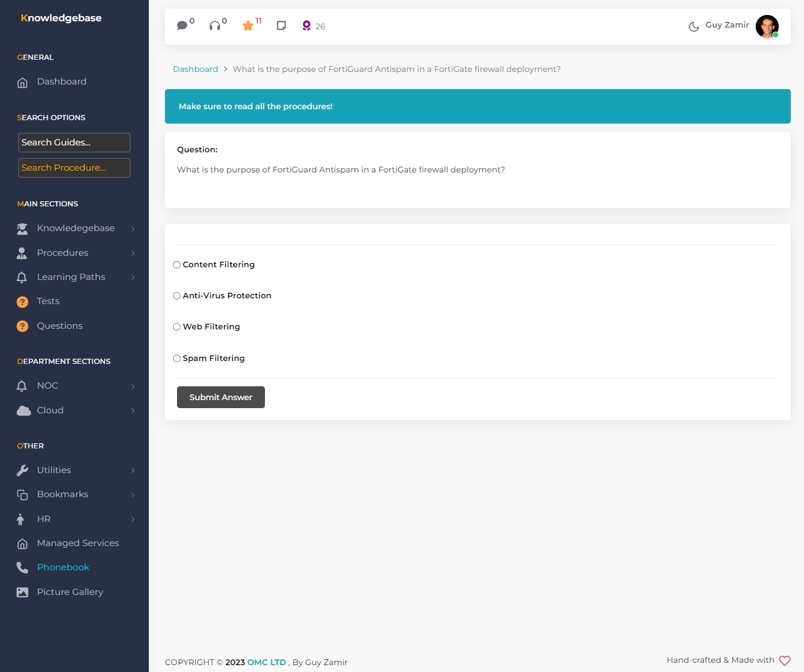The width and height of the screenshot is (804, 672).
Task: Expand the Learning Paths submenu chevron
Action: pyautogui.click(x=133, y=277)
